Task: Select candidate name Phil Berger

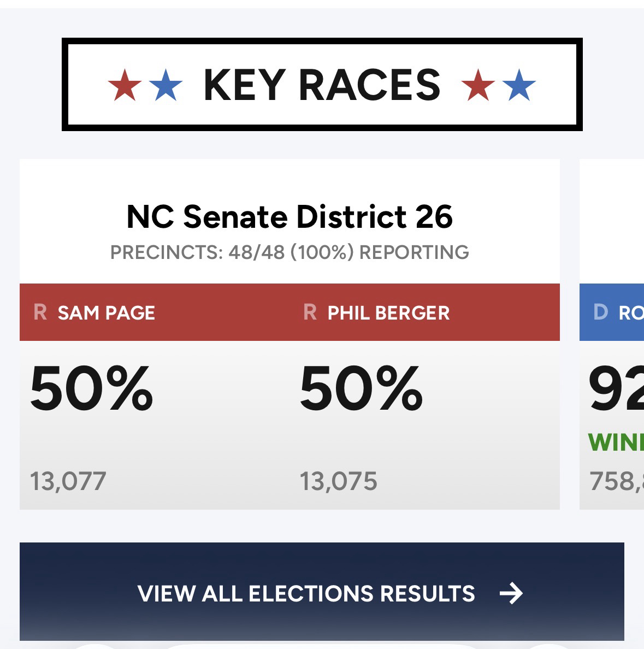Action: coord(388,313)
